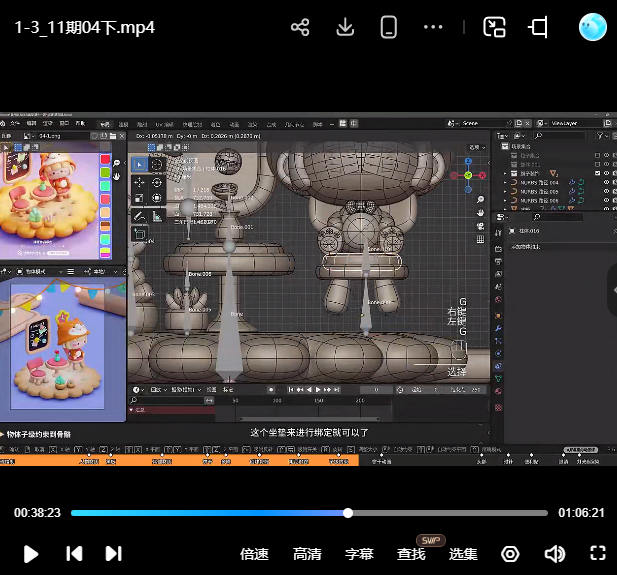This screenshot has width=617, height=575.
Task: Play the paused video
Action: tap(31, 553)
